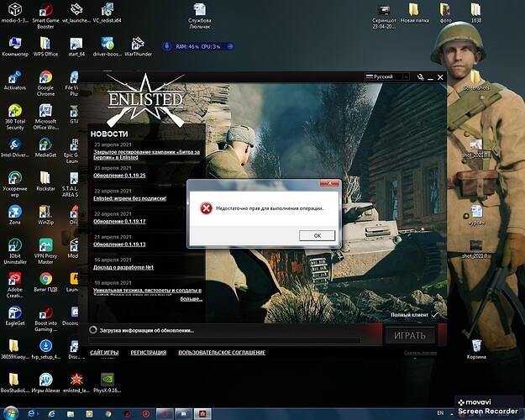Select the курсач document icon
Image resolution: width=525 pixels, height=420 pixels.
click(x=476, y=215)
